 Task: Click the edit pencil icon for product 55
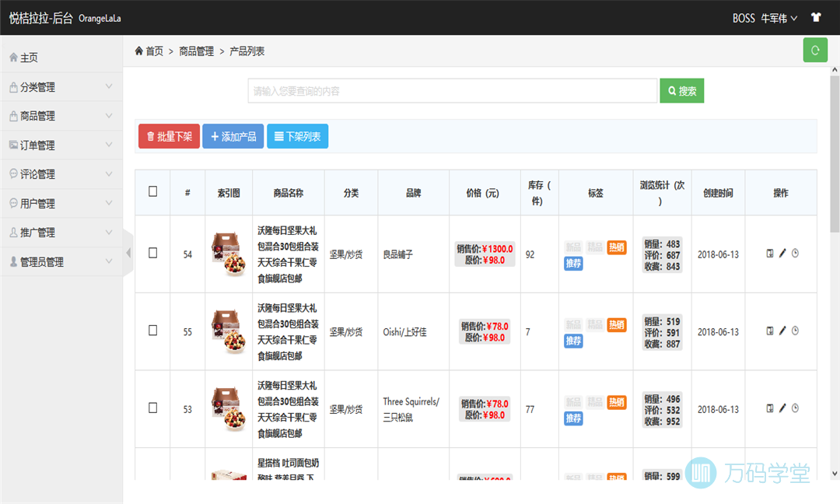[x=782, y=331]
